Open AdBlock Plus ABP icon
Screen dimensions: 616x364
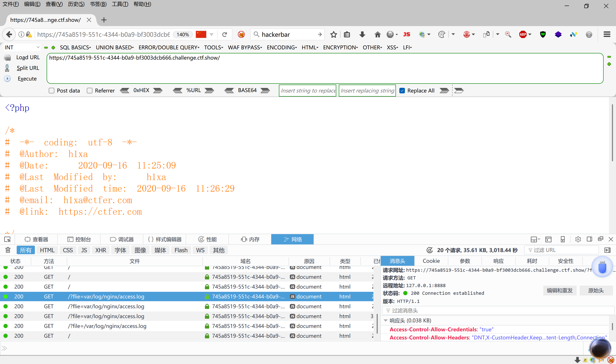[523, 35]
